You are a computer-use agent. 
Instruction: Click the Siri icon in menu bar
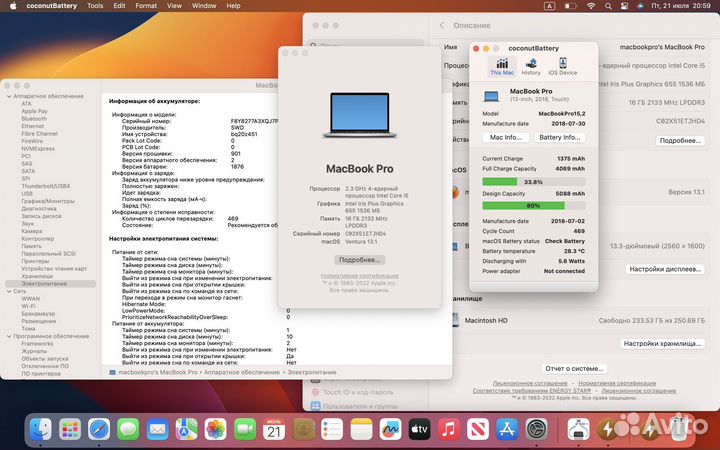click(x=640, y=6)
